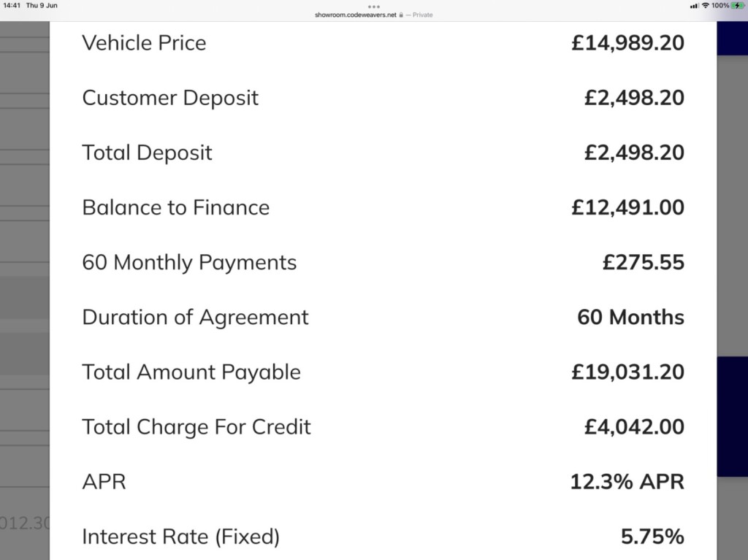Click the Customer Deposit label
This screenshot has width=748, height=560.
tap(170, 98)
